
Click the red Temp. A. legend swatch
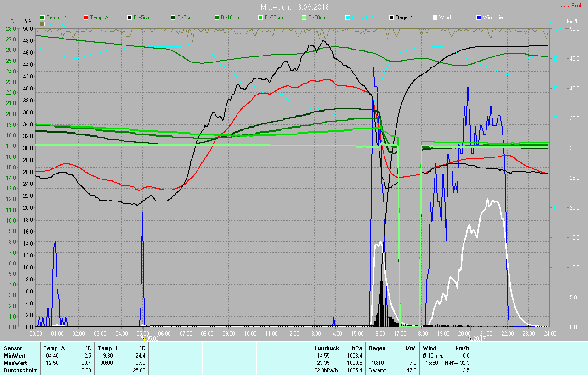tap(86, 17)
